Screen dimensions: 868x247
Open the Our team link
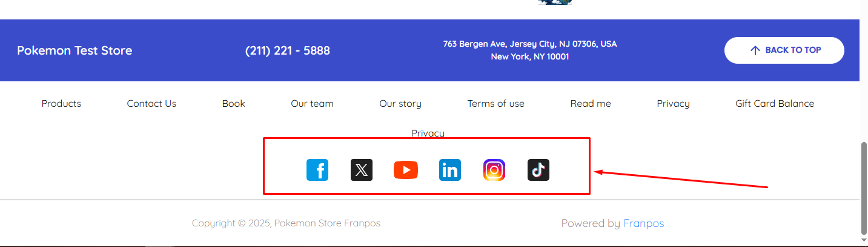coord(312,104)
